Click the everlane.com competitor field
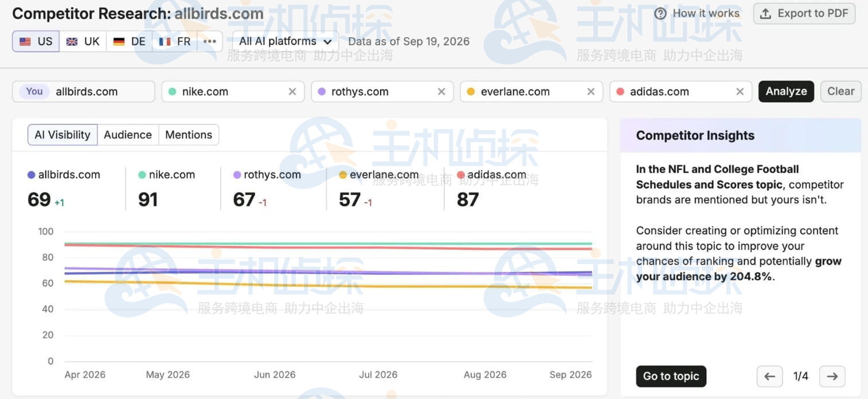This screenshot has height=399, width=868. point(531,92)
